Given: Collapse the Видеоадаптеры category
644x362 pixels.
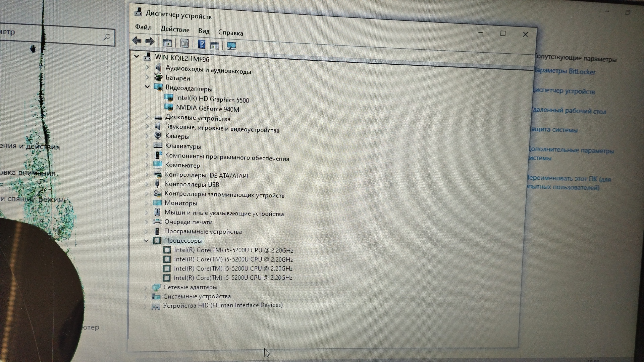Looking at the screenshot, I should 147,87.
